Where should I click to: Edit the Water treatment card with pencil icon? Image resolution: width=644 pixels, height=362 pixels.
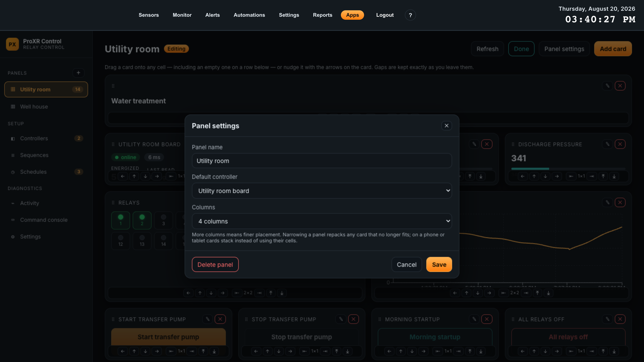(608, 86)
